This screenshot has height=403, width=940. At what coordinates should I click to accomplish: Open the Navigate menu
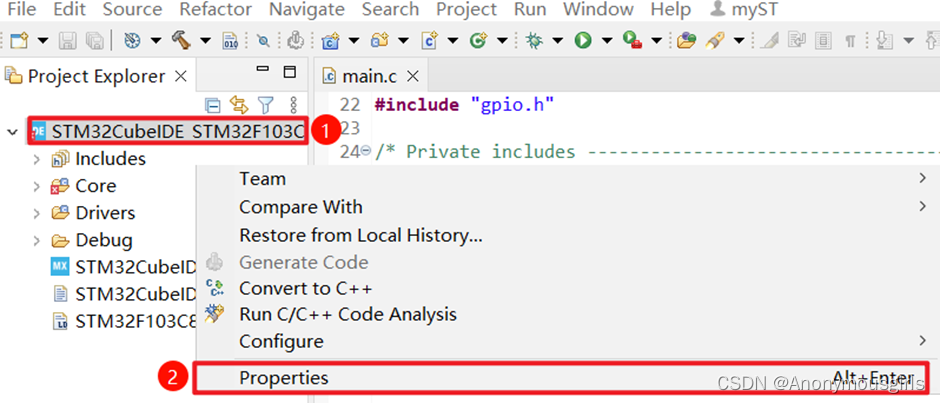307,10
